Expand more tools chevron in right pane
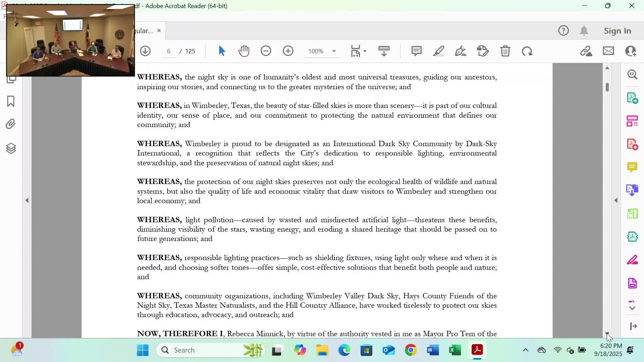This screenshot has width=644, height=362. (x=632, y=308)
